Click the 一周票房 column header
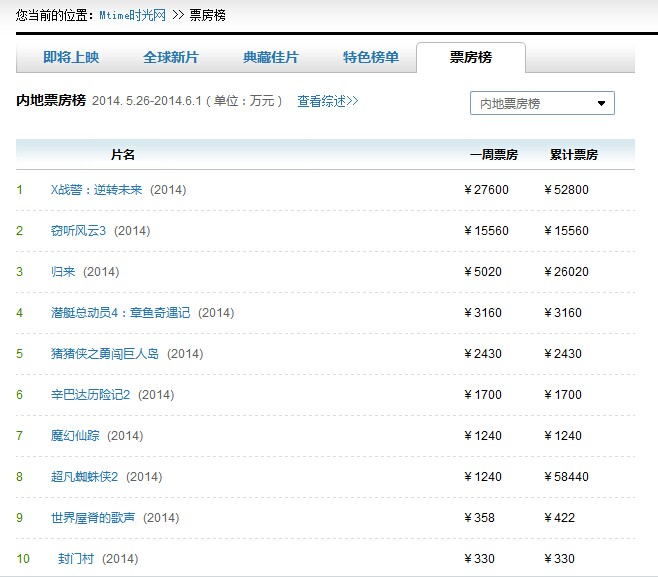Screen dimensions: 658x577 [493, 155]
